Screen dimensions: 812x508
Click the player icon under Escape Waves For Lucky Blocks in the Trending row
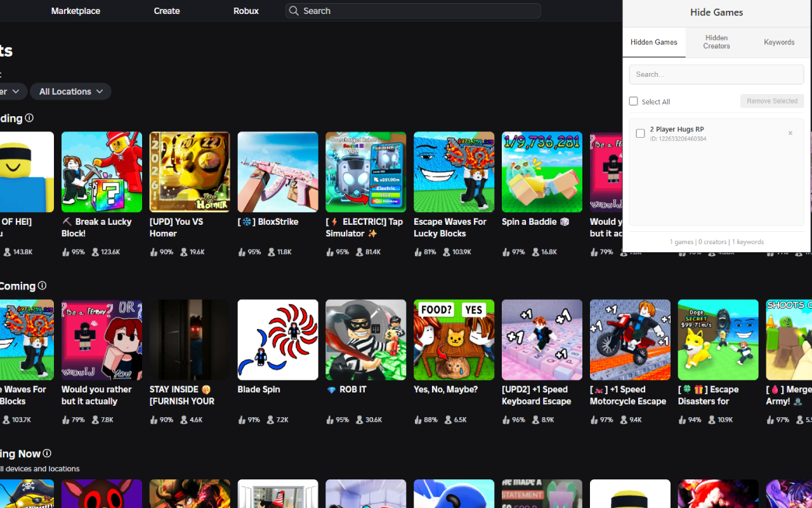447,252
